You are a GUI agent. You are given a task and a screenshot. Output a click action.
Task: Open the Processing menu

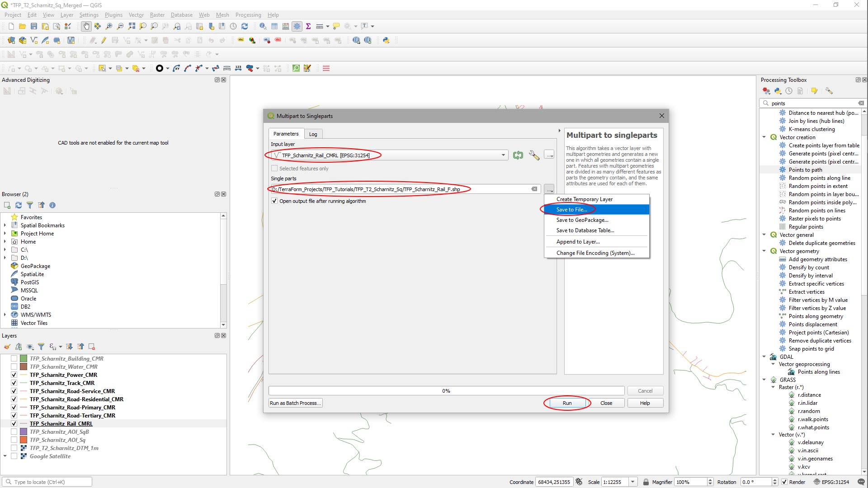pyautogui.click(x=248, y=15)
